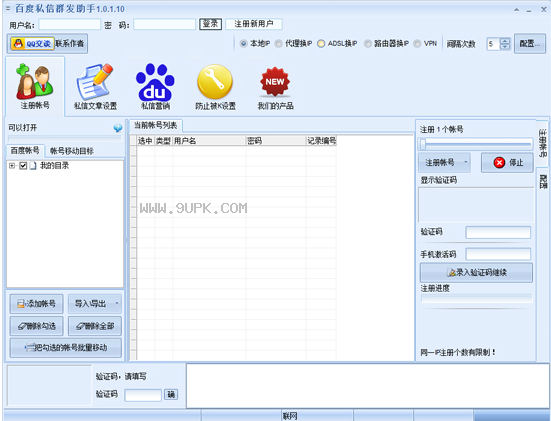Image resolution: width=551 pixels, height=421 pixels.
Task: Open the vertical 配置 side tab
Action: pyautogui.click(x=543, y=181)
